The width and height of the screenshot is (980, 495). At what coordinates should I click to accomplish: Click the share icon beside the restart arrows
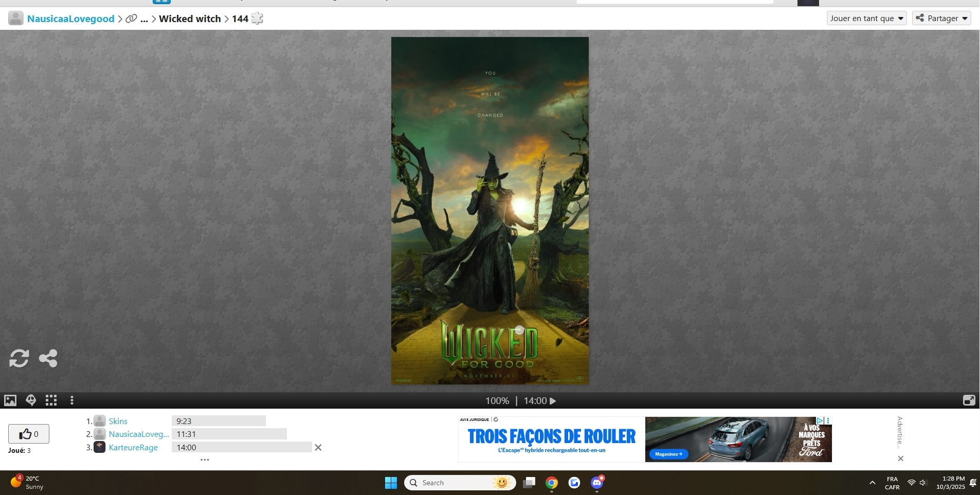click(48, 358)
